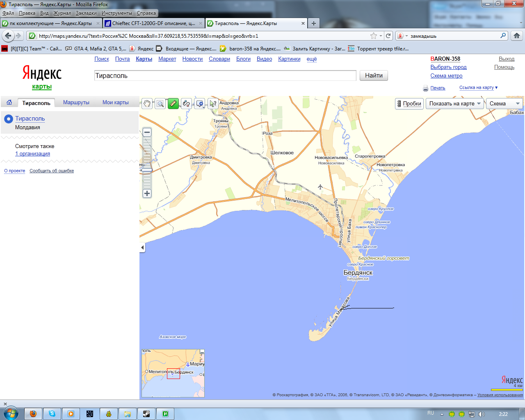
Task: Click the RU language indicator
Action: coord(431,413)
